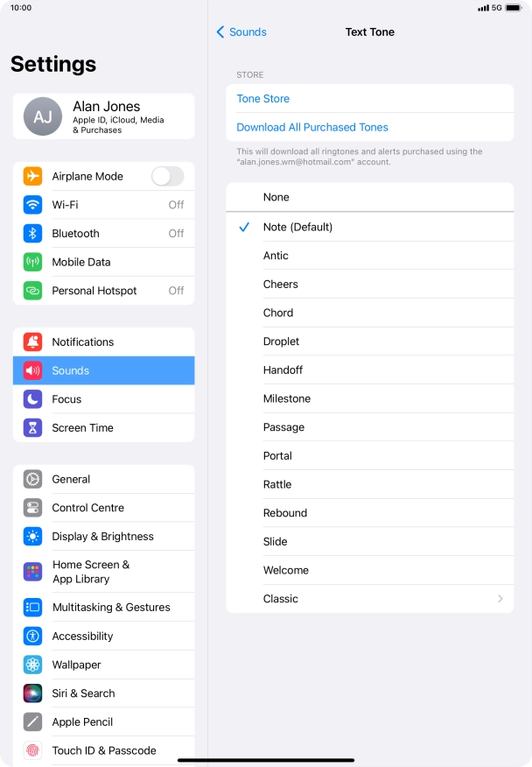This screenshot has height=767, width=532.
Task: Tap the Wallpaper flower icon
Action: [32, 665]
